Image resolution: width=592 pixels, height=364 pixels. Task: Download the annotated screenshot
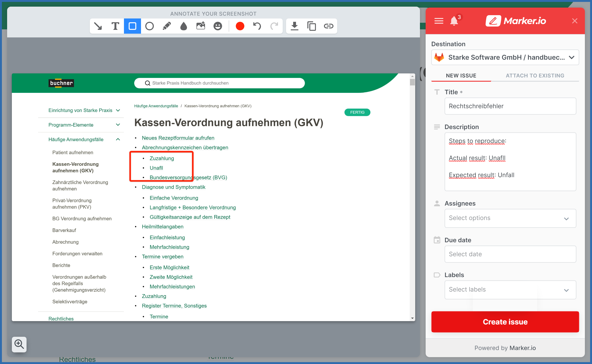(x=294, y=26)
